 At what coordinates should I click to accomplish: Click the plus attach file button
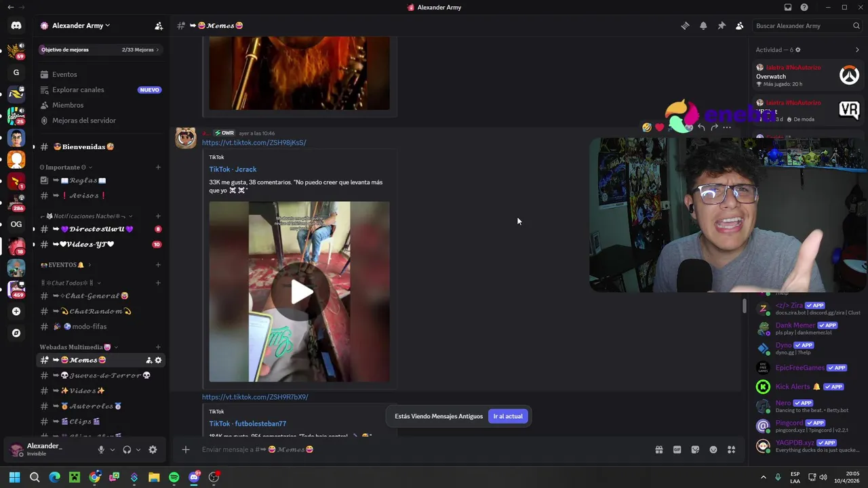185,449
